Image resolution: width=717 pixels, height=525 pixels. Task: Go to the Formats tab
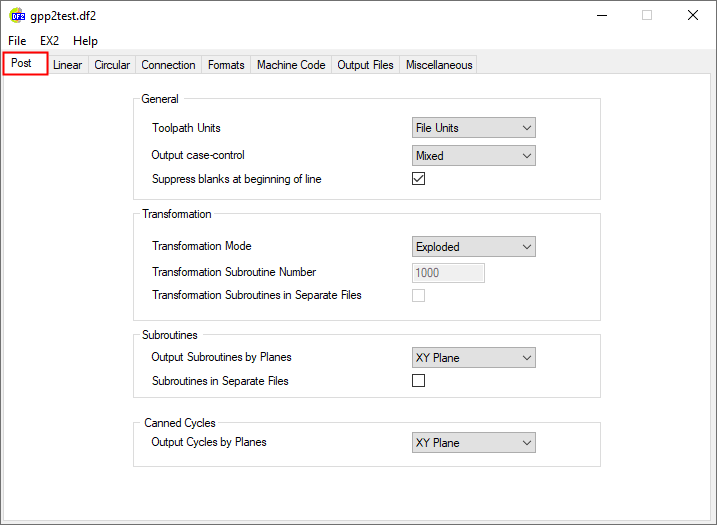(x=226, y=65)
